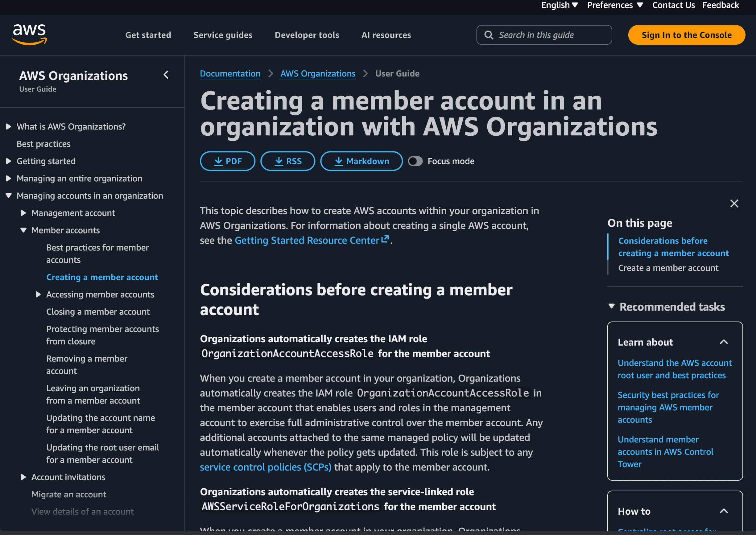The width and height of the screenshot is (756, 535).
Task: Click Contact Us
Action: 673,5
